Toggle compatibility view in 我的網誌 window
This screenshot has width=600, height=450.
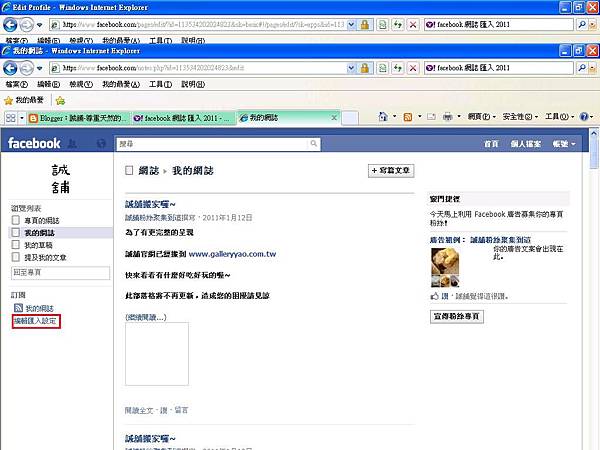point(382,68)
